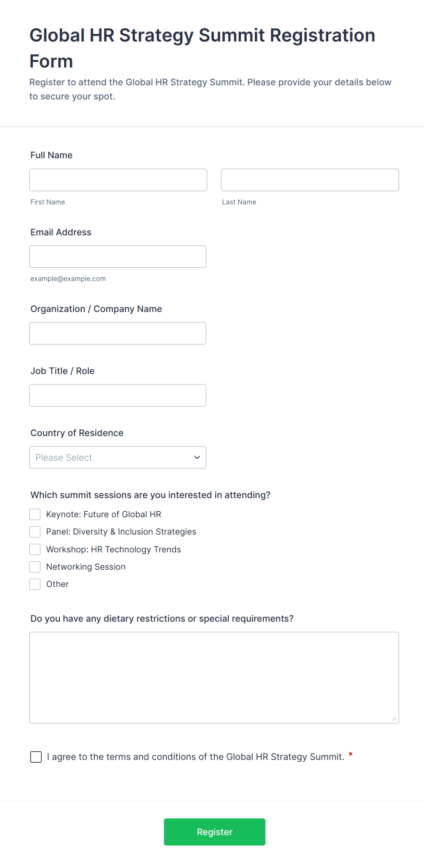
Task: Agree to the terms and conditions checkbox
Action: [x=36, y=757]
